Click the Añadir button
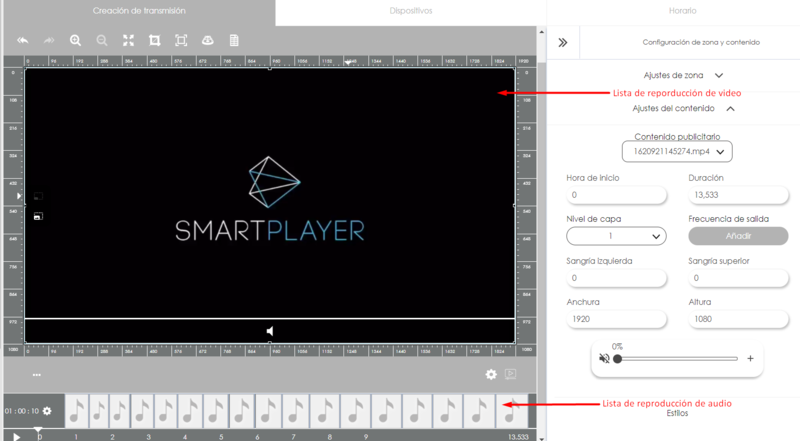Screen dimensions: 800x441 [x=737, y=236]
